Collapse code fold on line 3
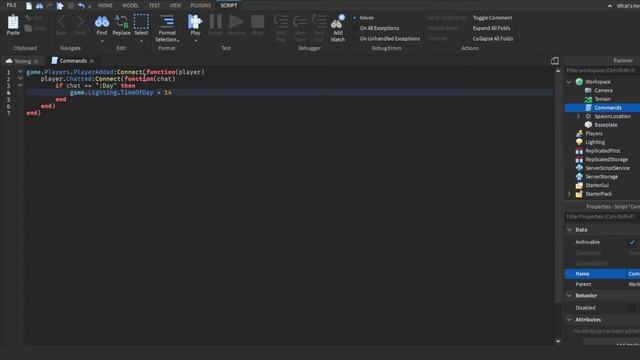The width and height of the screenshot is (640, 360). point(20,85)
